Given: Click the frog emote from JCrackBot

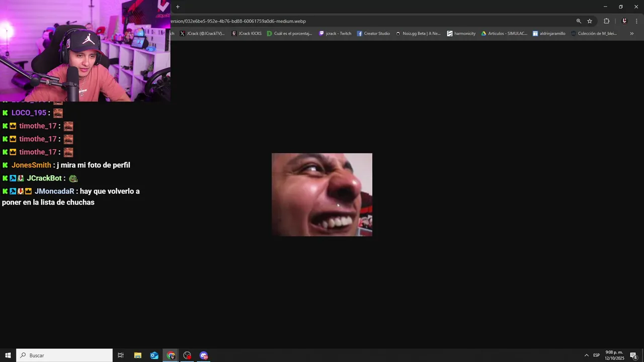Looking at the screenshot, I should click(73, 178).
